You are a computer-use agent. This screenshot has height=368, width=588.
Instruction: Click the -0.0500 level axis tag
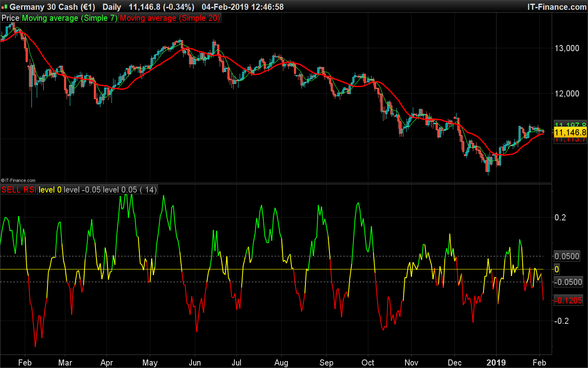(x=568, y=282)
